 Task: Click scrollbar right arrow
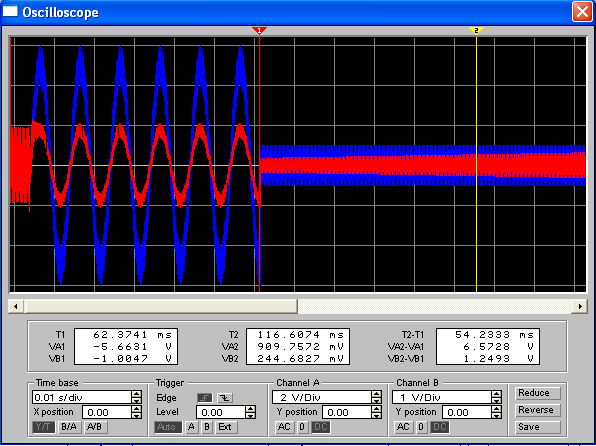(x=580, y=306)
